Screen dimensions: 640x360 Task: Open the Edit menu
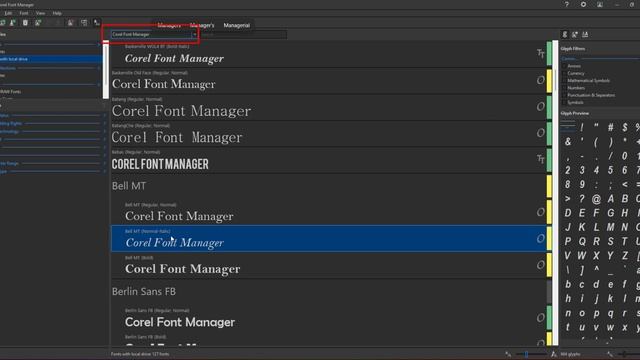pos(8,13)
